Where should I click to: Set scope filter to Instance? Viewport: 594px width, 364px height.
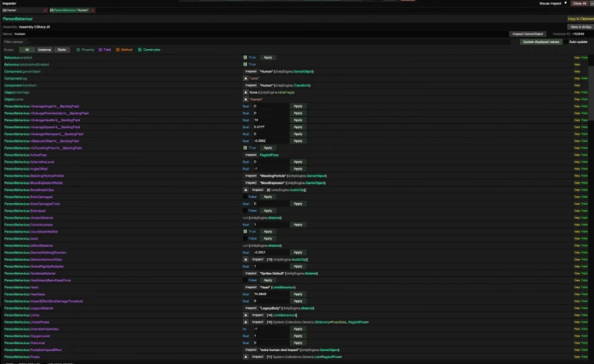44,50
